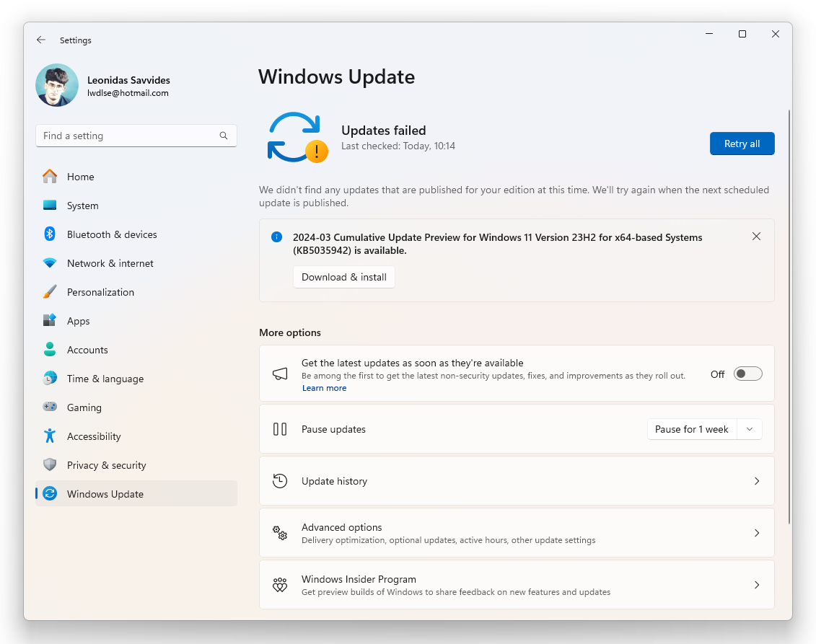This screenshot has width=816, height=644.
Task: Retry all failed updates
Action: pos(742,144)
